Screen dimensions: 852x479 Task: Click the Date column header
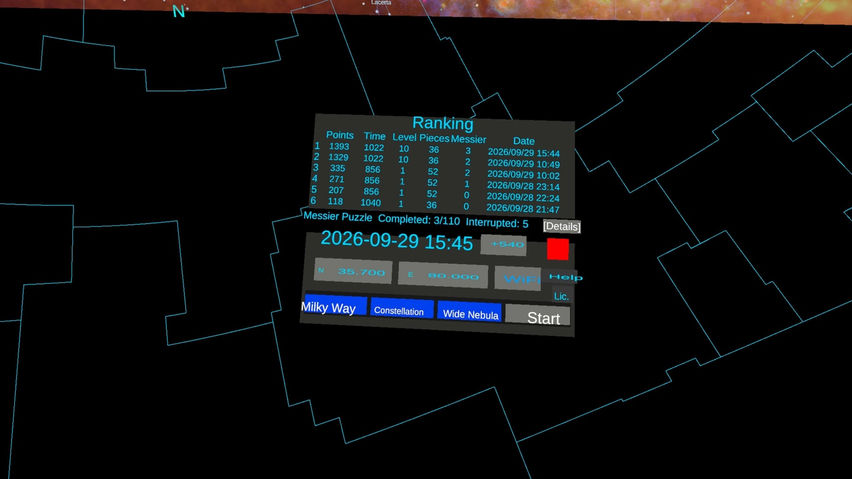coord(524,141)
